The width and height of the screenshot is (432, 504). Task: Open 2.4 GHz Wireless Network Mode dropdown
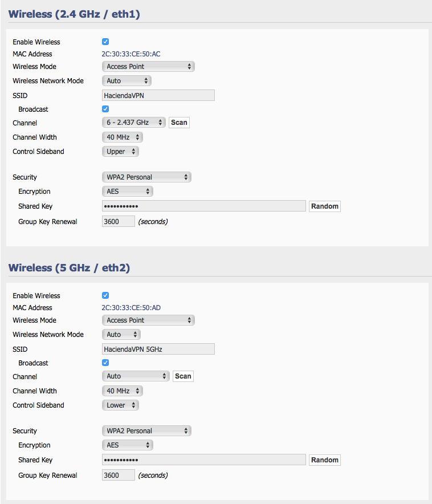click(127, 81)
